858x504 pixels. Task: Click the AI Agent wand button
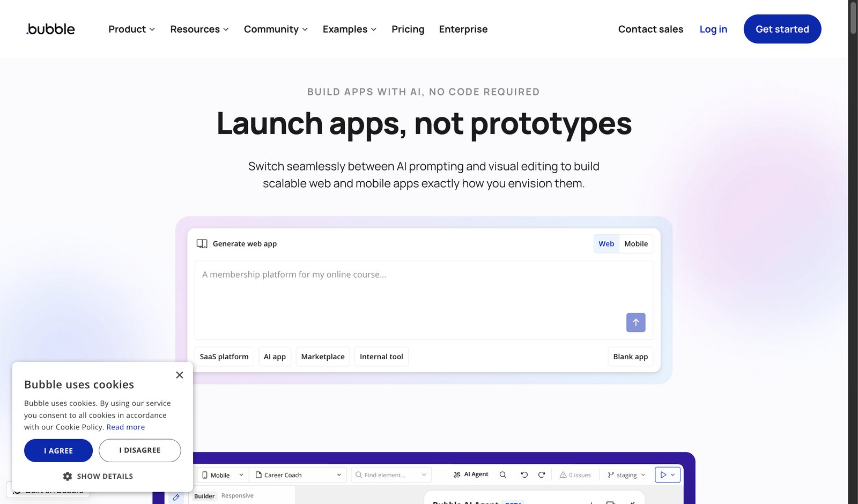471,475
